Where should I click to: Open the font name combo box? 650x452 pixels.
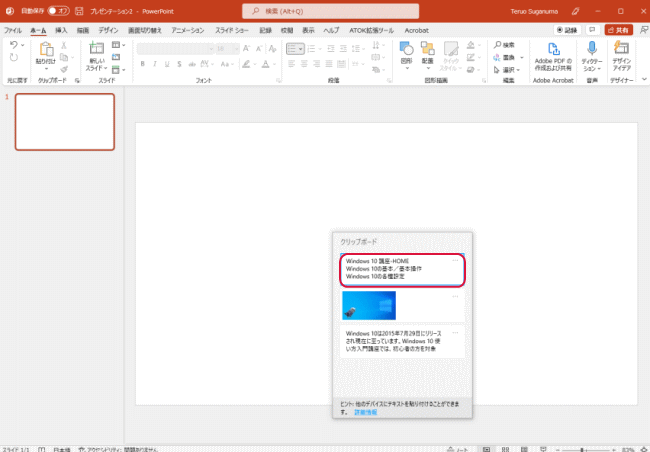click(x=175, y=49)
